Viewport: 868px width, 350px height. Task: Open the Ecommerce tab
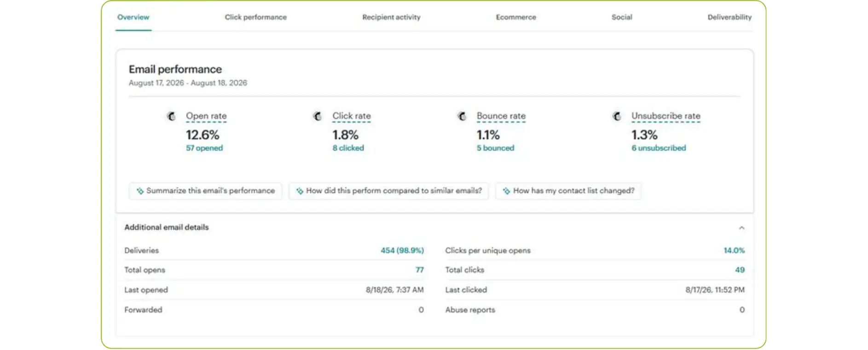[x=516, y=17]
